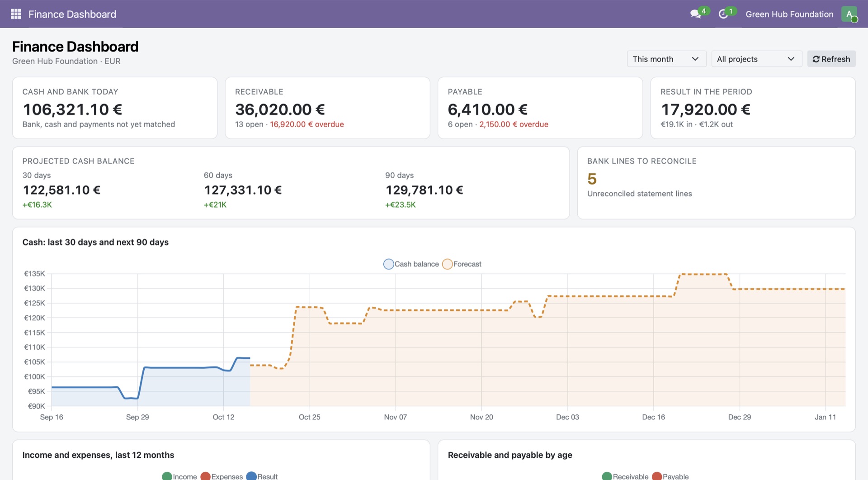Click the €135K axis label

coord(34,274)
